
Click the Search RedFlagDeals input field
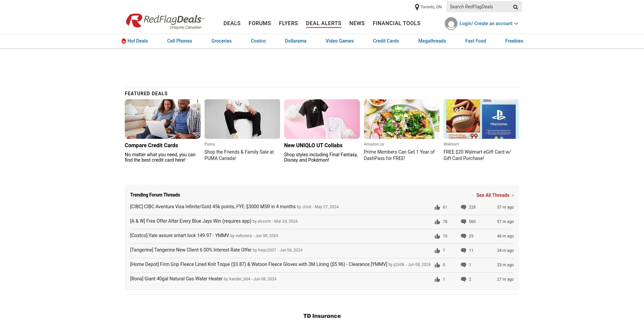point(480,7)
